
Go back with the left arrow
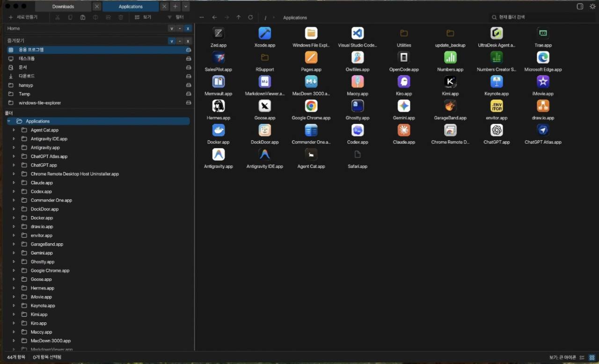point(214,17)
